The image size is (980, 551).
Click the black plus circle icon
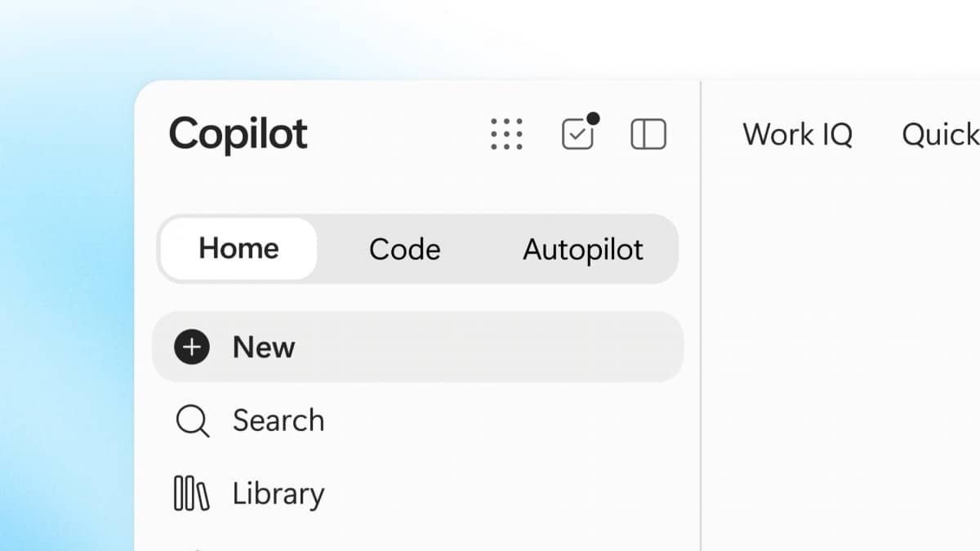point(191,347)
